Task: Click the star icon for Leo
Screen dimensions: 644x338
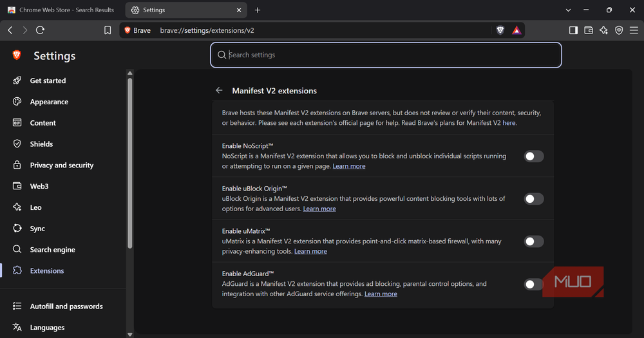Action: (x=17, y=207)
